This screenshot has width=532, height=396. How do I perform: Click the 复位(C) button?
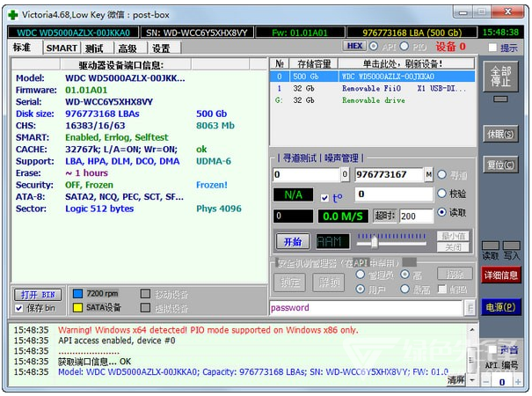point(501,165)
